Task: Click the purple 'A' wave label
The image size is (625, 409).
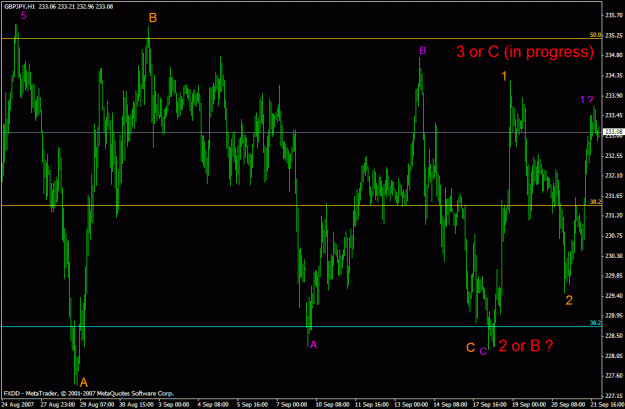Action: click(x=313, y=345)
